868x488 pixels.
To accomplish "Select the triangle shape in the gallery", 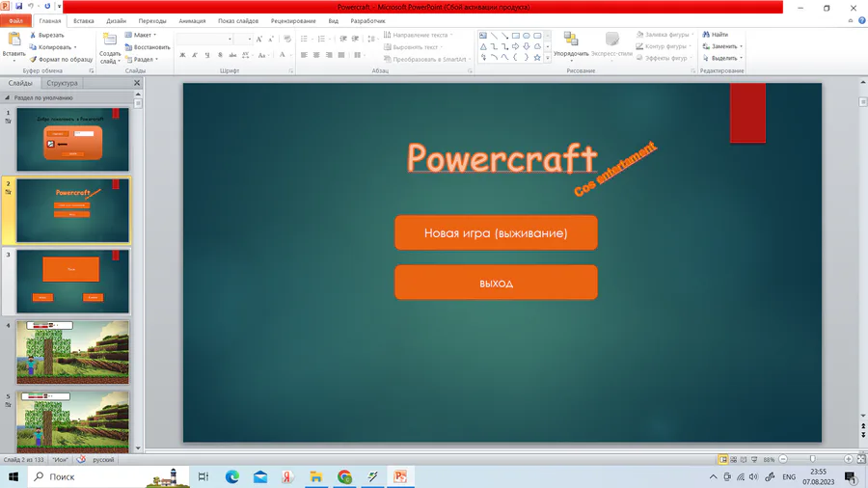I will point(483,46).
